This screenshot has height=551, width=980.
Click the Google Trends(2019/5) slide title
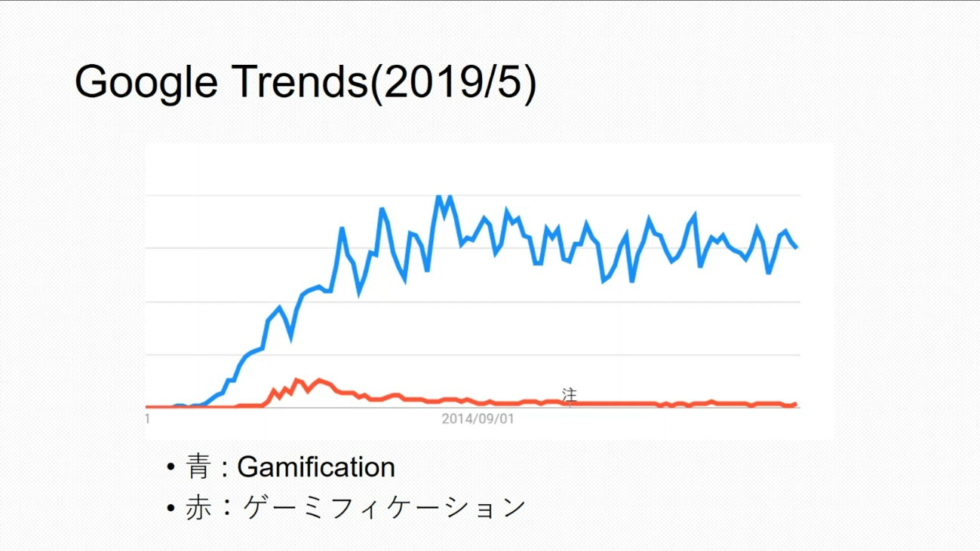(306, 81)
